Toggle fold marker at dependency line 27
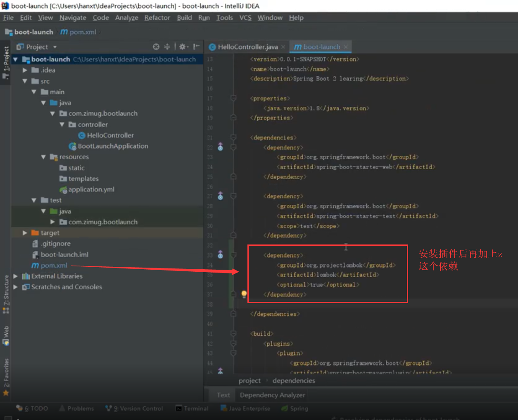518x420 pixels. coord(233,196)
